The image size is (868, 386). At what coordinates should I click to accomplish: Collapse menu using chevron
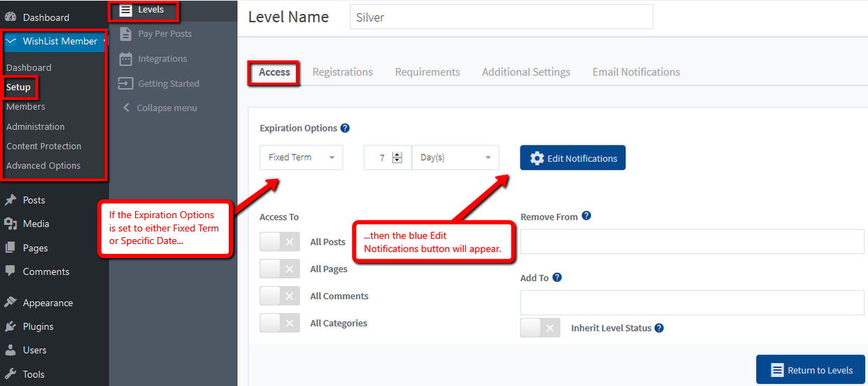126,108
